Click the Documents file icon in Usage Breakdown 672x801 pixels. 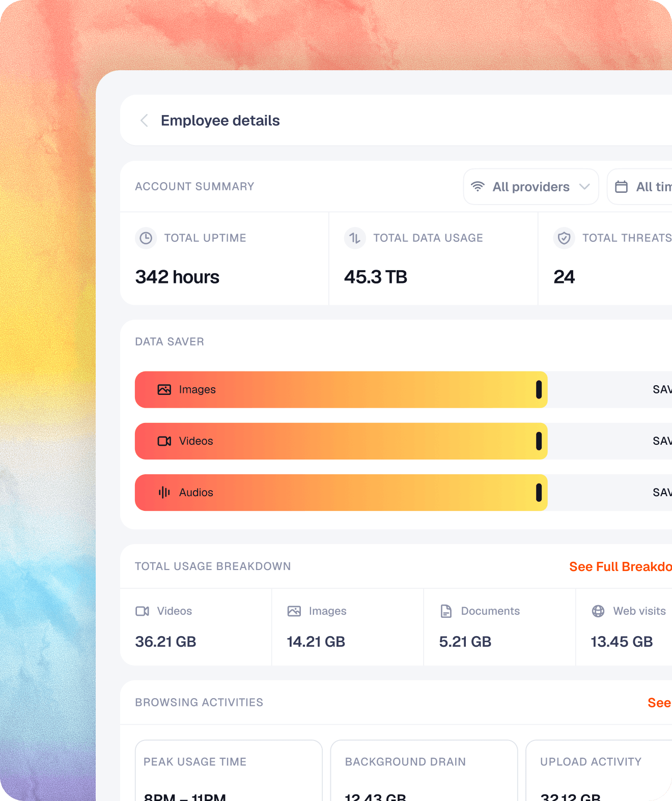click(446, 611)
